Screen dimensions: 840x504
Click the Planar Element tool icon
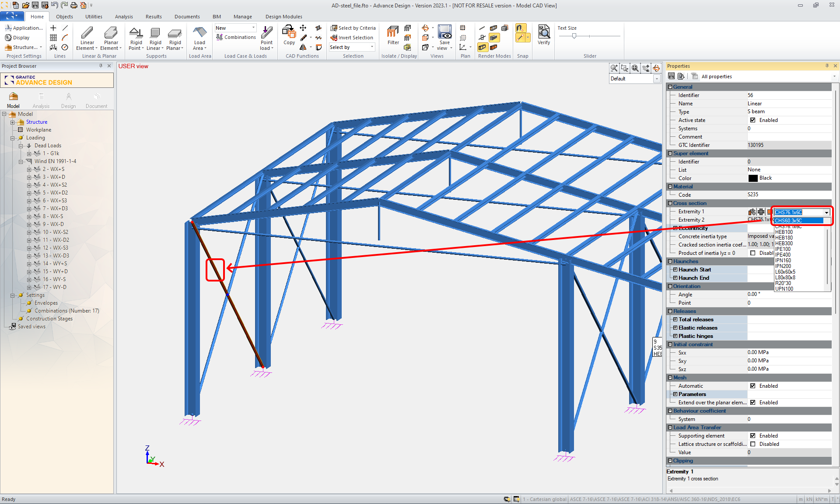[x=111, y=33]
